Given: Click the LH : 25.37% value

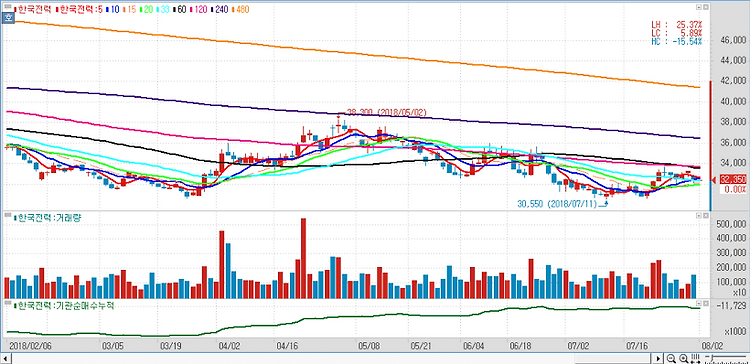Looking at the screenshot, I should tap(676, 24).
